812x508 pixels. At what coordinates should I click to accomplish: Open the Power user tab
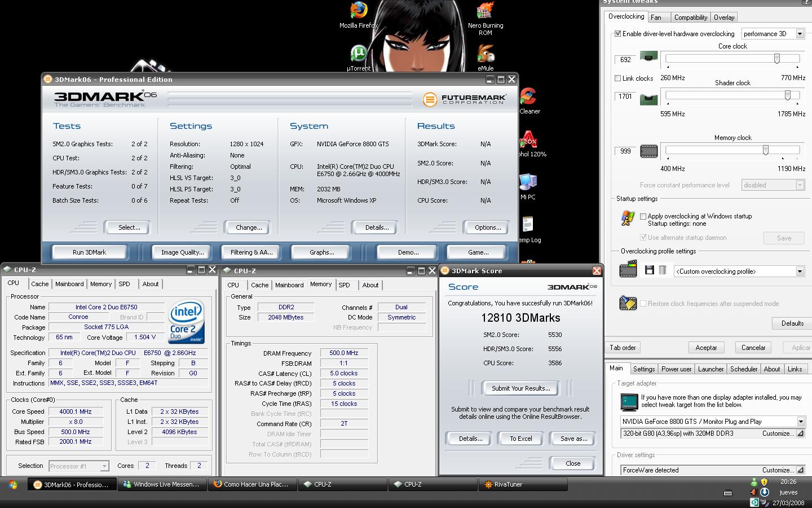[676, 369]
